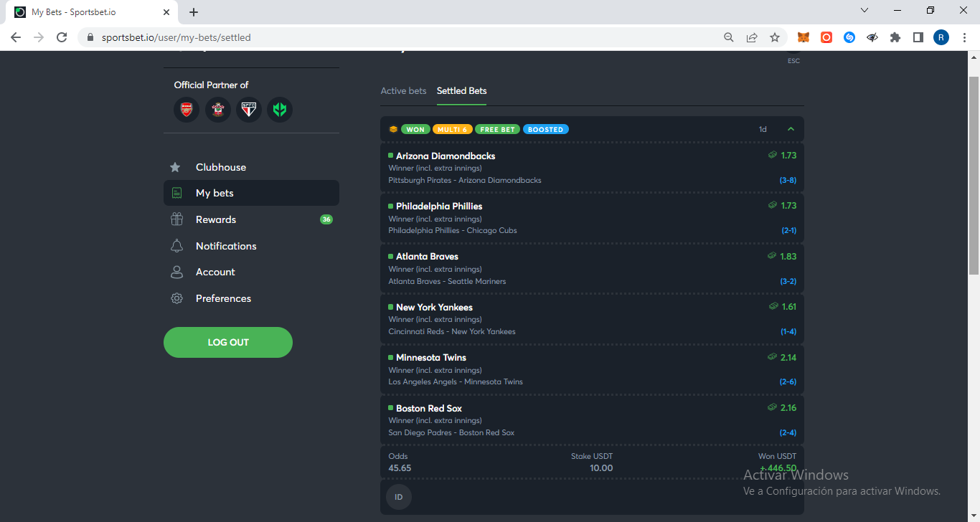Open the Southampton partner badge

click(218, 110)
